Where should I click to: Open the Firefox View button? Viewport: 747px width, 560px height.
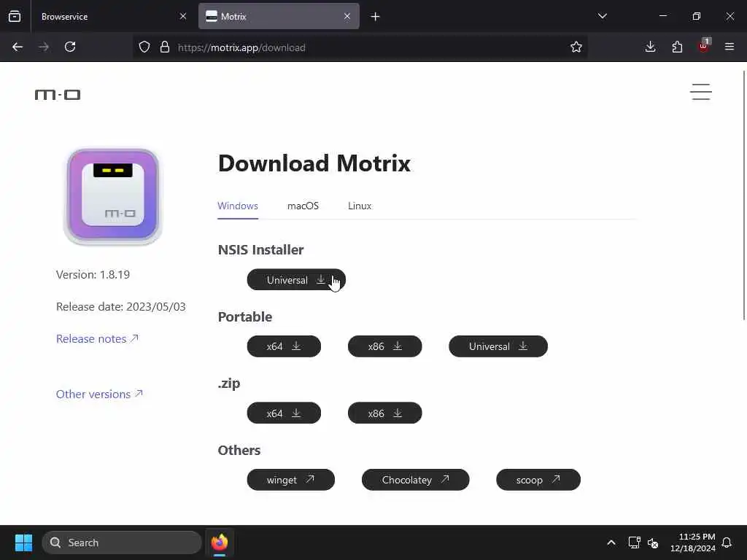point(15,17)
